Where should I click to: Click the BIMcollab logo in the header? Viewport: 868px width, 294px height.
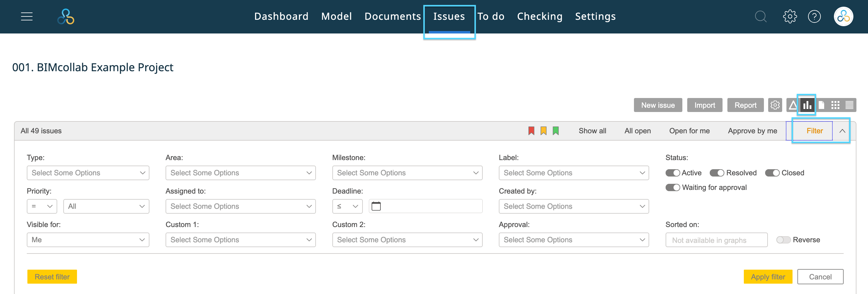66,16
